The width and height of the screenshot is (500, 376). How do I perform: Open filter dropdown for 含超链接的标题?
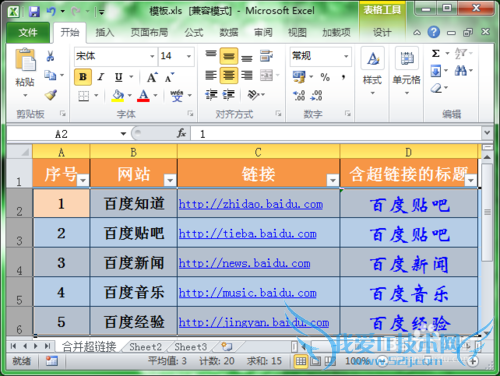tap(471, 180)
